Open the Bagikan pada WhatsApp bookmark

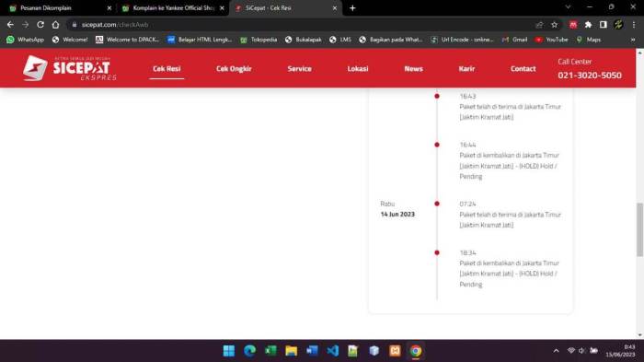(x=391, y=40)
